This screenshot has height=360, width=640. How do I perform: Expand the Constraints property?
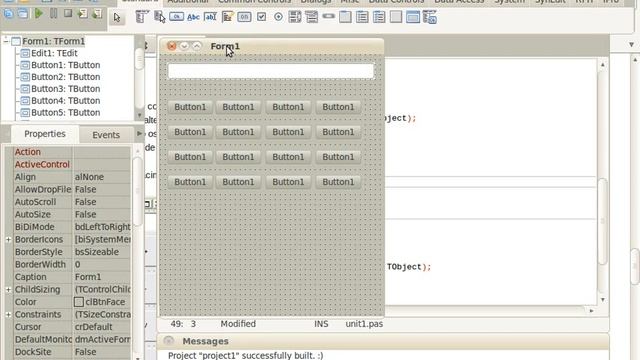point(8,315)
